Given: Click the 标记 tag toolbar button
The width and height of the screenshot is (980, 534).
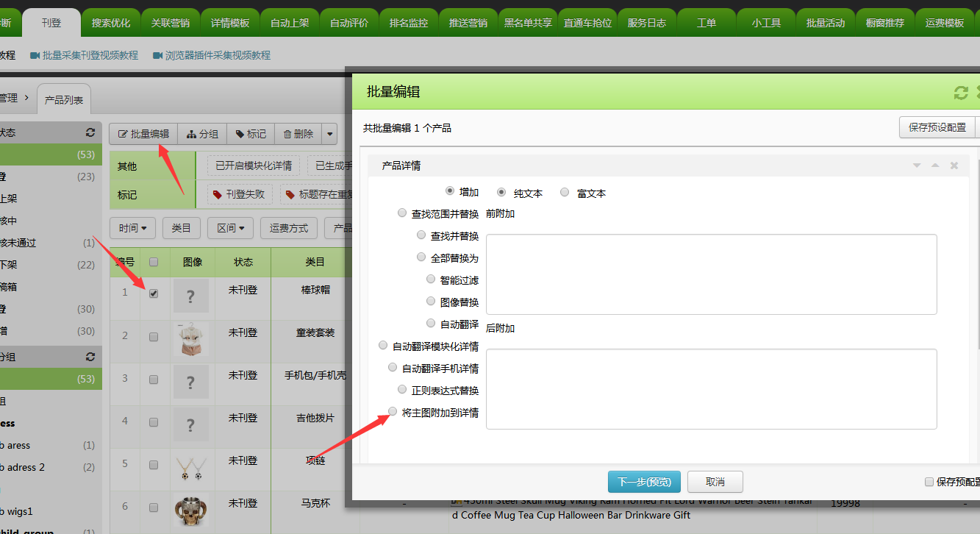Looking at the screenshot, I should [x=251, y=134].
